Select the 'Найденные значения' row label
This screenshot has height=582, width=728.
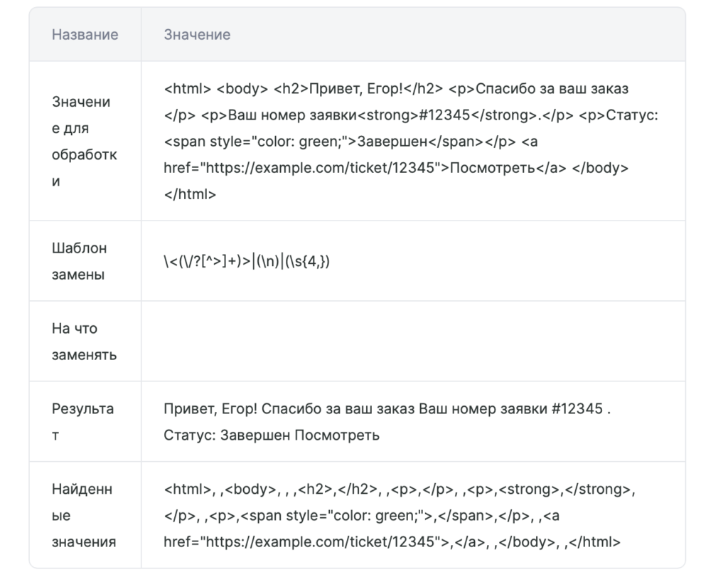tap(84, 515)
